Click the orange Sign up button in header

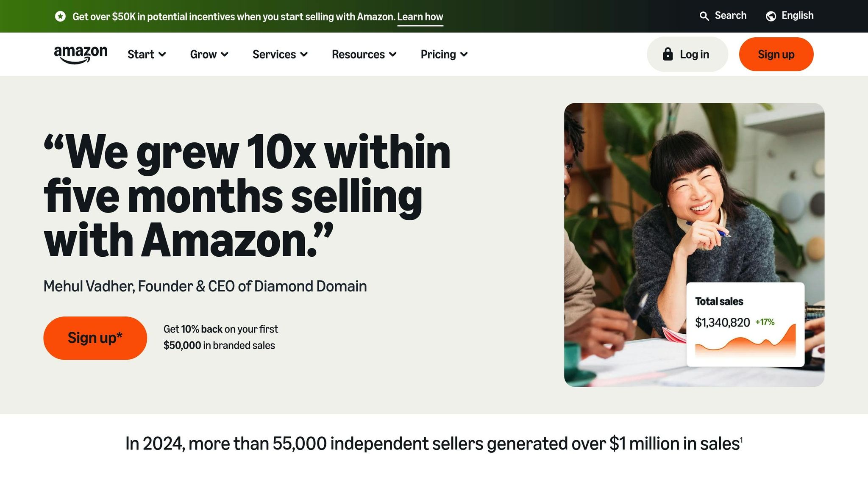pos(776,54)
